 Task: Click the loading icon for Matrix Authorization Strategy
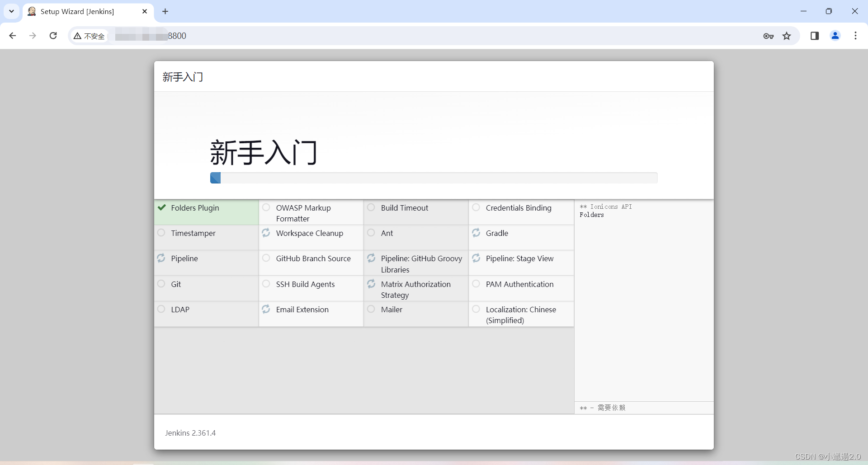click(371, 284)
